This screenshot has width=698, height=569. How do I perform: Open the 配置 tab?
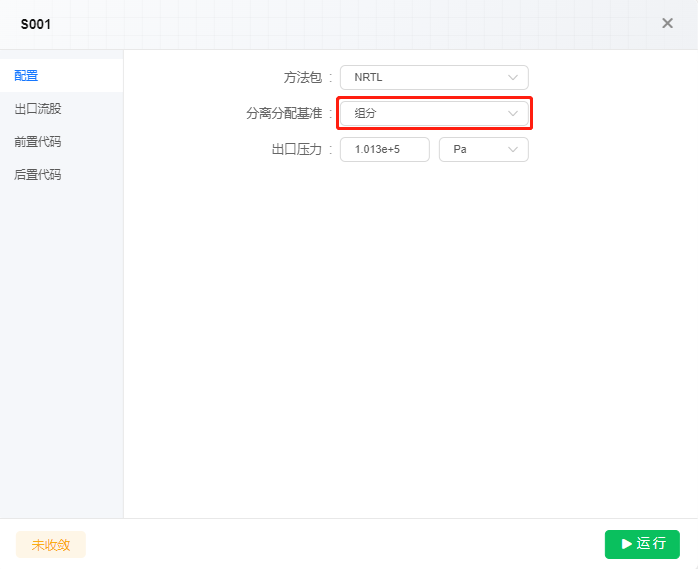click(61, 76)
